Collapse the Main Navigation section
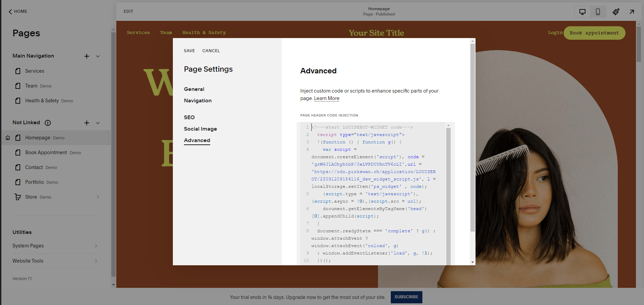This screenshot has height=305, width=644. coord(98,56)
